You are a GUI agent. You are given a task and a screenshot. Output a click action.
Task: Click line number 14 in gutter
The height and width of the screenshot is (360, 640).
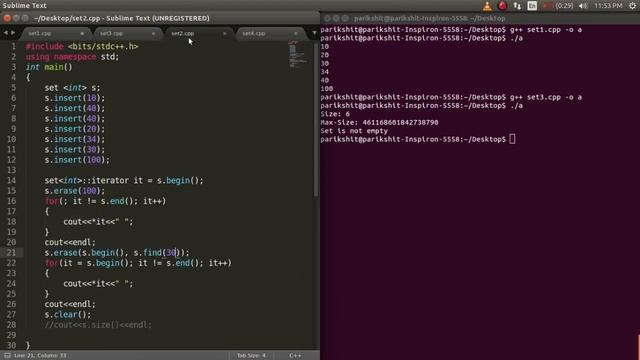click(11, 180)
